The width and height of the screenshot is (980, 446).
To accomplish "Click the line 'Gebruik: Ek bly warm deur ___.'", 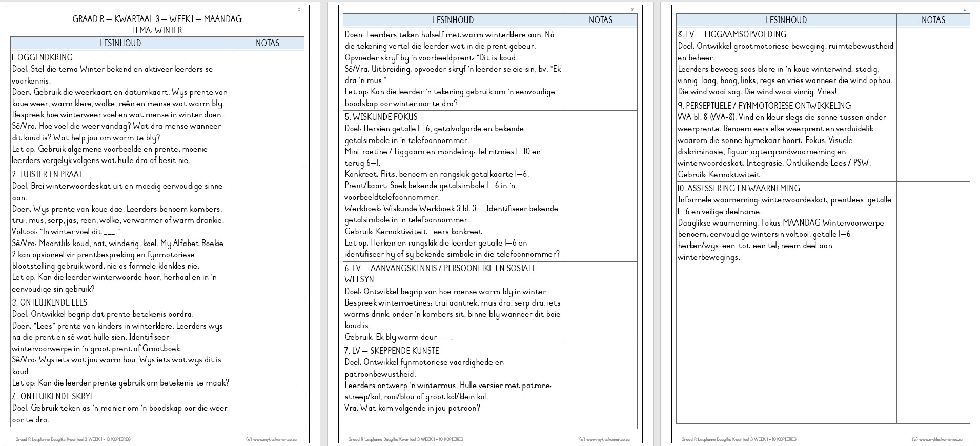I will (398, 337).
